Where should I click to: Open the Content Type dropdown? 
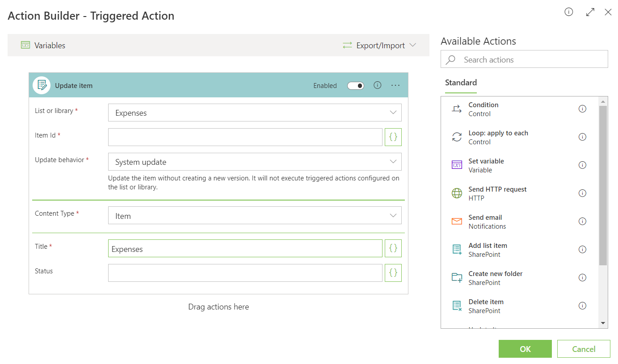point(255,216)
